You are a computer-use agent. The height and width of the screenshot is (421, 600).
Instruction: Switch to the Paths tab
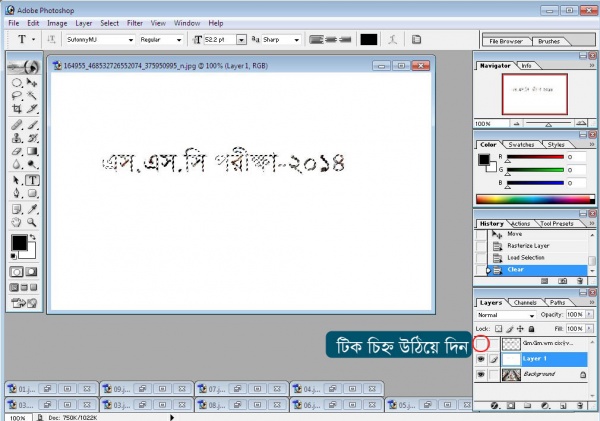pos(558,302)
